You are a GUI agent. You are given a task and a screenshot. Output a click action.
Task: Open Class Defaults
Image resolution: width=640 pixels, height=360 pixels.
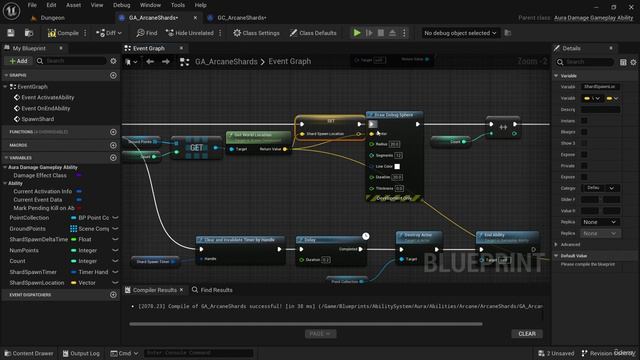point(313,33)
